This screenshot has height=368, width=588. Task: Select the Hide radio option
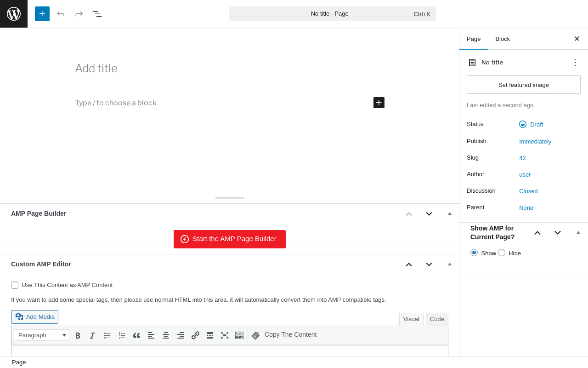[x=502, y=253]
